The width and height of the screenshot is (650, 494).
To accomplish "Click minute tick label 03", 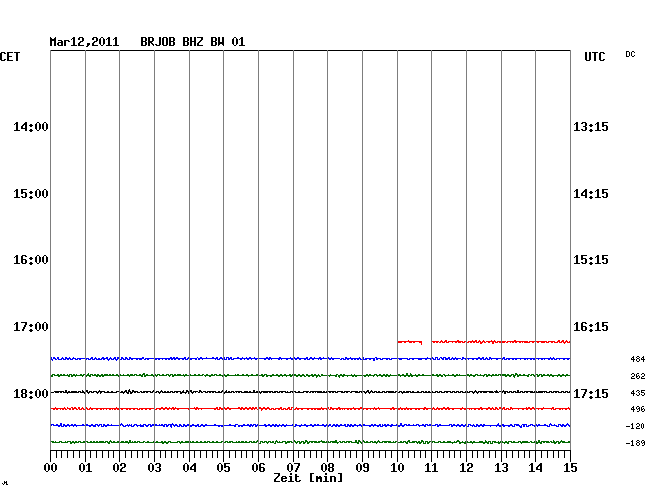I will pos(155,468).
